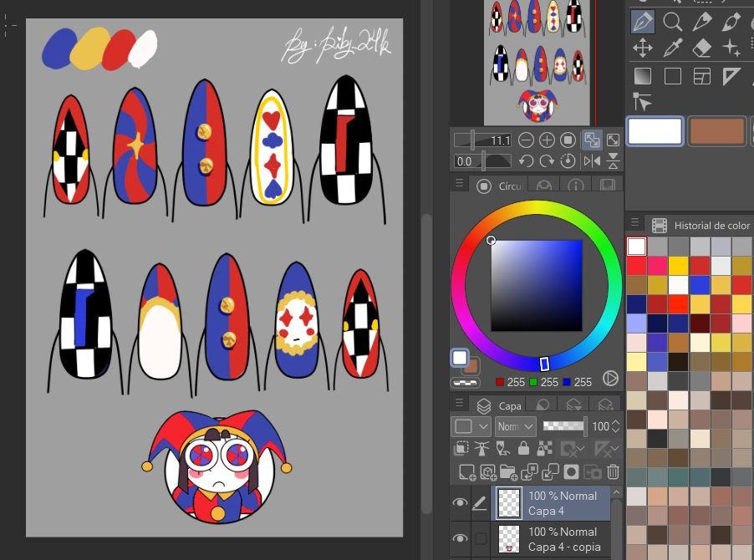Click the Flip horizontal view button
This screenshot has width=754, height=560.
click(591, 161)
